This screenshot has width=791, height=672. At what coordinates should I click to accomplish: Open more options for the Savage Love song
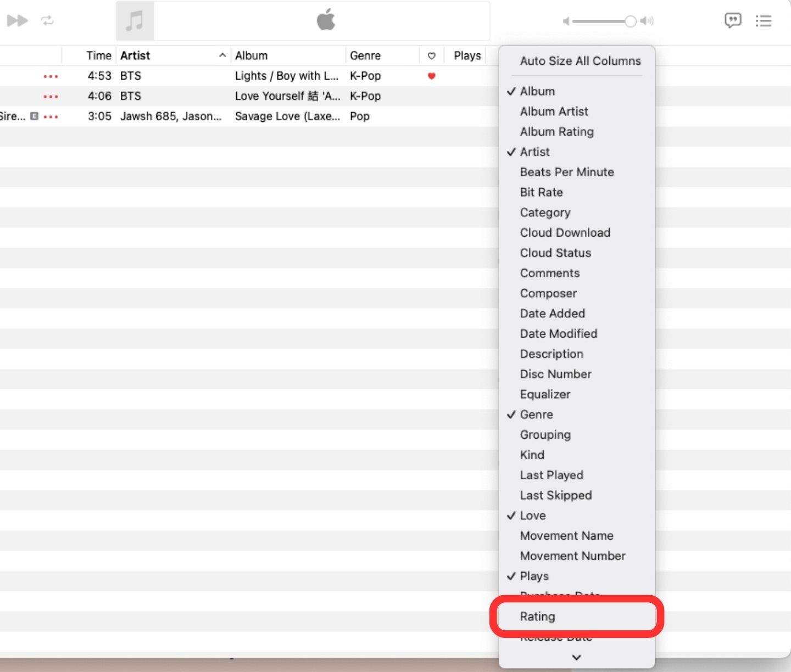51,117
